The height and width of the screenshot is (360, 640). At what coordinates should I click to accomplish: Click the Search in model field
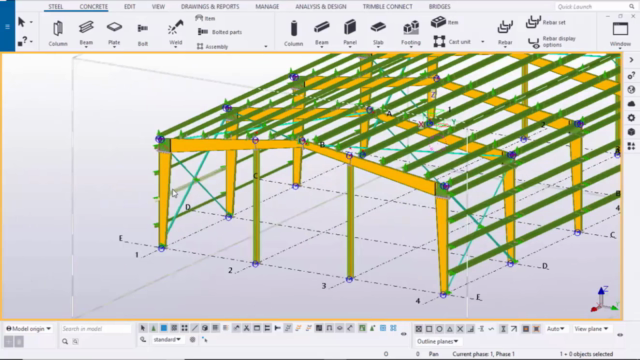pos(96,329)
